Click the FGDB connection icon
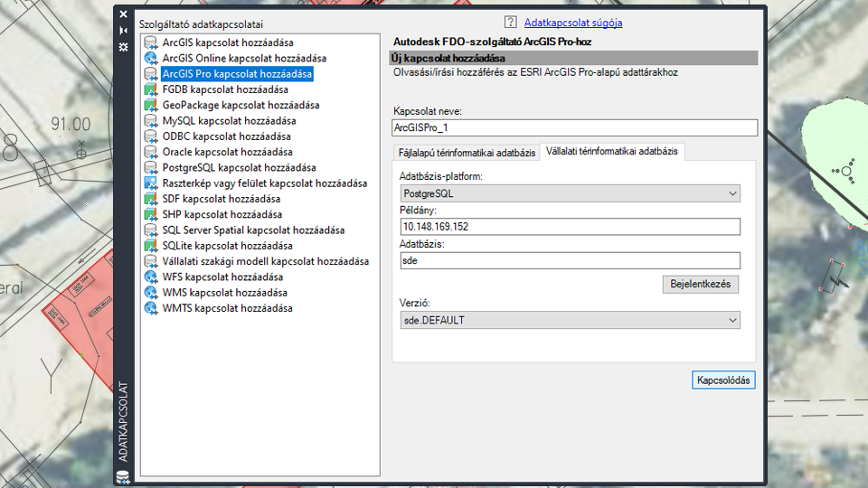Screen dimensions: 868x488 151,89
